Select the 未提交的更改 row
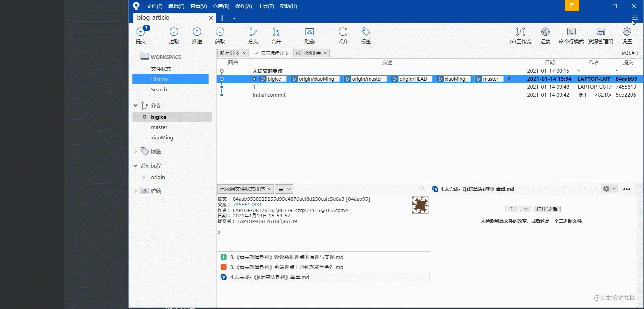 (429, 71)
